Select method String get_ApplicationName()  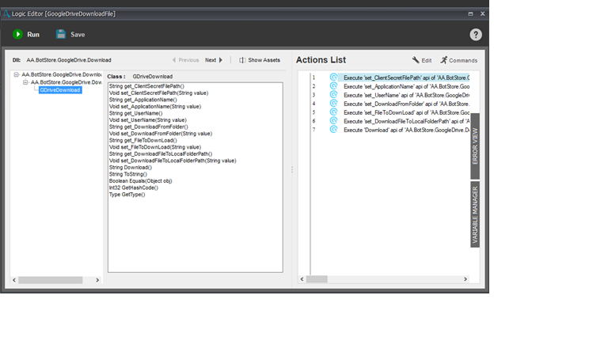point(142,100)
